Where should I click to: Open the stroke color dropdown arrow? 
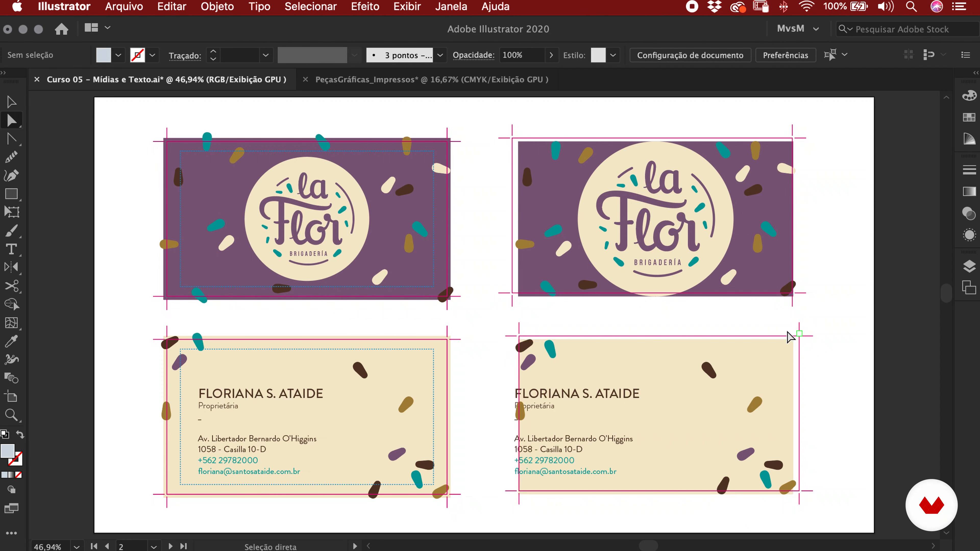point(152,55)
